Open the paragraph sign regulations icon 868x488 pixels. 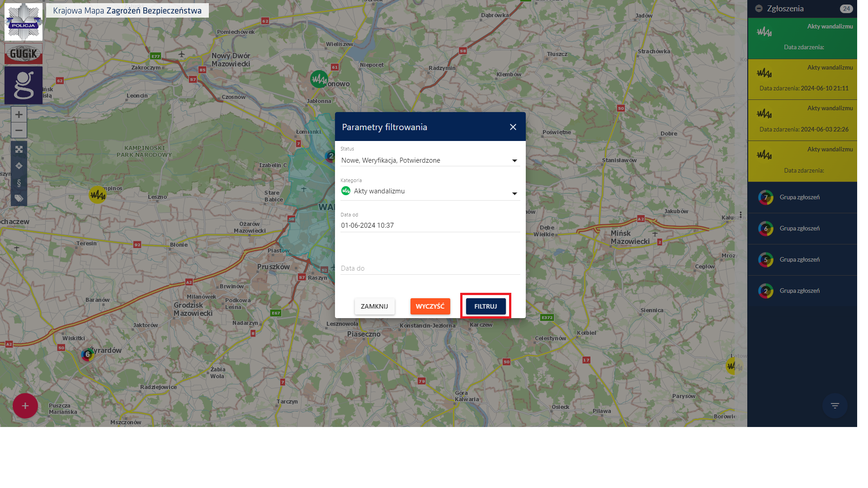tap(19, 183)
